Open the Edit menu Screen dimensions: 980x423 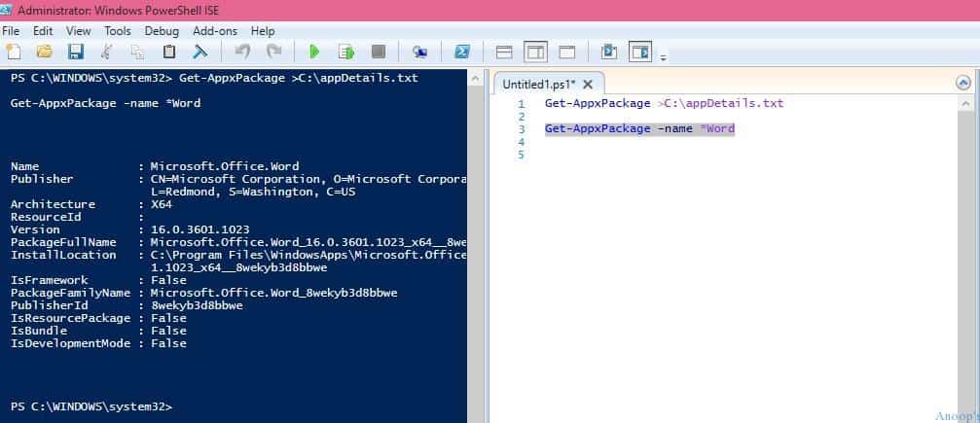[x=43, y=30]
